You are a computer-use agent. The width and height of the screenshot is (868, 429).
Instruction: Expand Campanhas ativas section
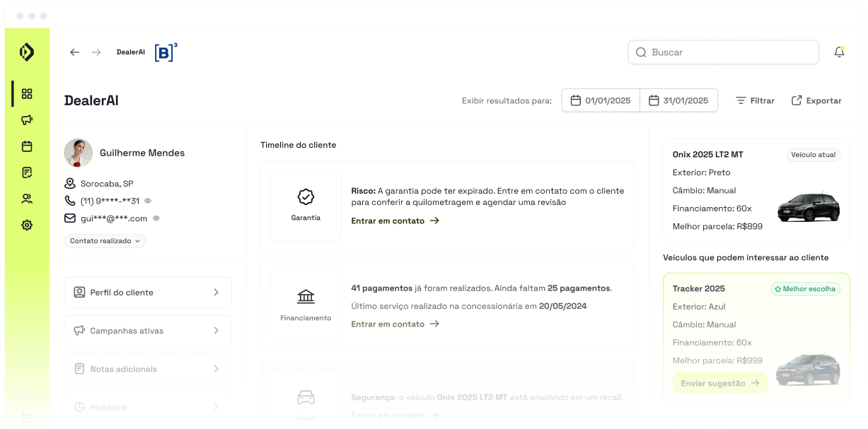pyautogui.click(x=148, y=331)
